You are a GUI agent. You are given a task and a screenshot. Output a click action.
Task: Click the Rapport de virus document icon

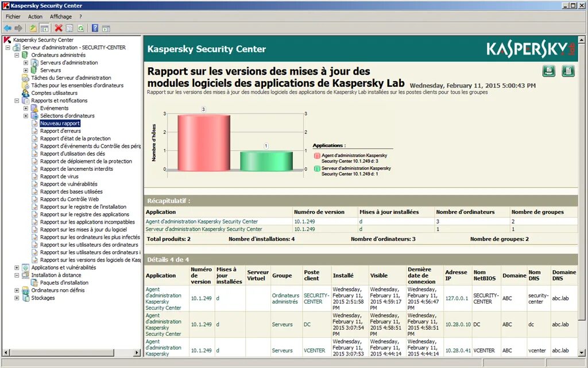tap(34, 176)
